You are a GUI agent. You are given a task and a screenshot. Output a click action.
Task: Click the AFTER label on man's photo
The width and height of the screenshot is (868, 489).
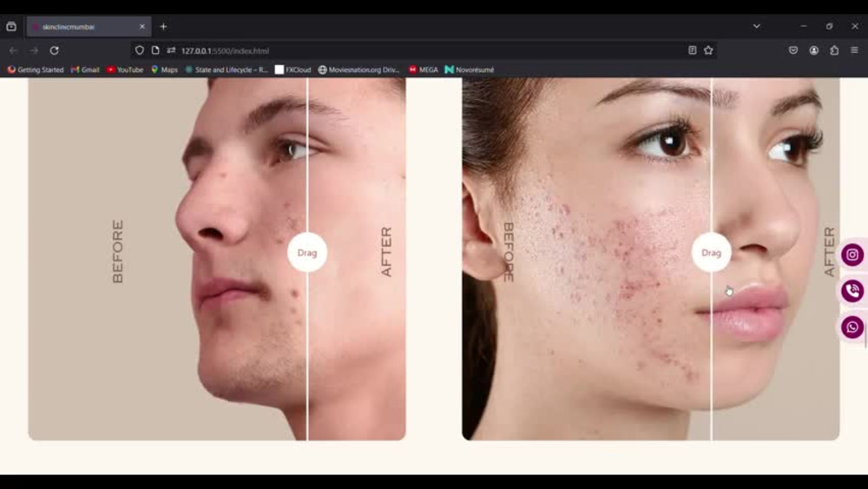coord(386,251)
